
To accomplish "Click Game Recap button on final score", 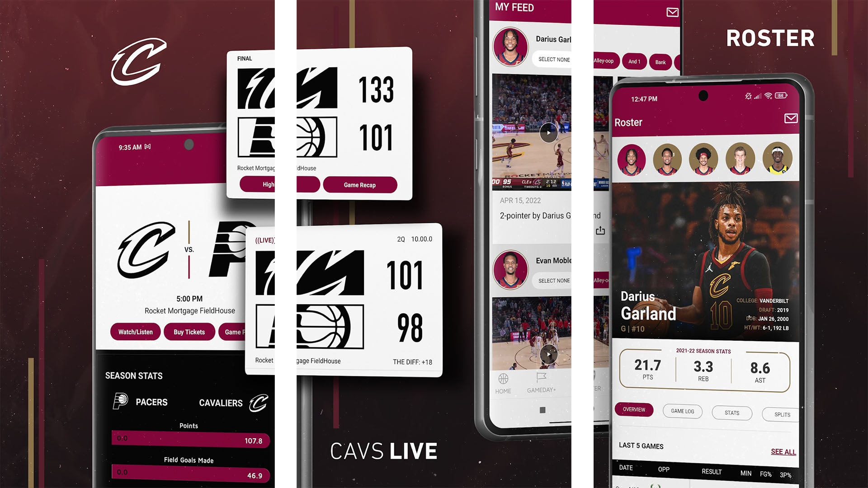I will [x=359, y=185].
